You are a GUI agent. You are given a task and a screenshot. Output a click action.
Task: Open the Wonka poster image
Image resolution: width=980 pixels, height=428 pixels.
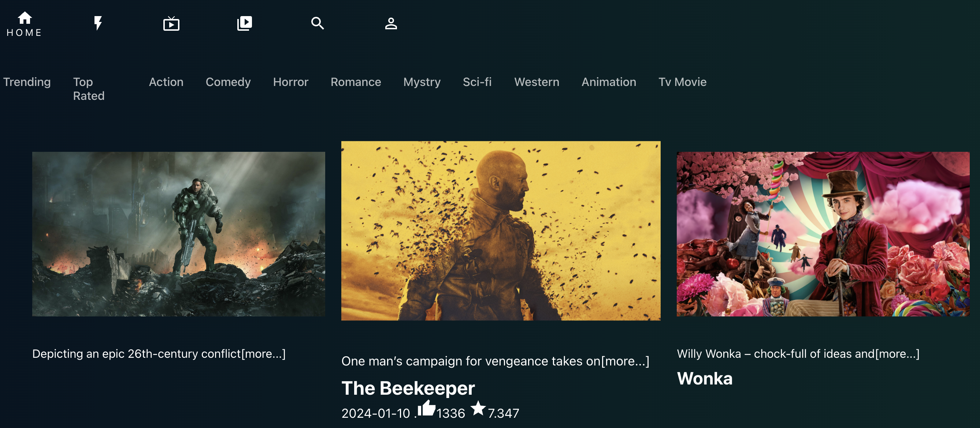(x=823, y=234)
